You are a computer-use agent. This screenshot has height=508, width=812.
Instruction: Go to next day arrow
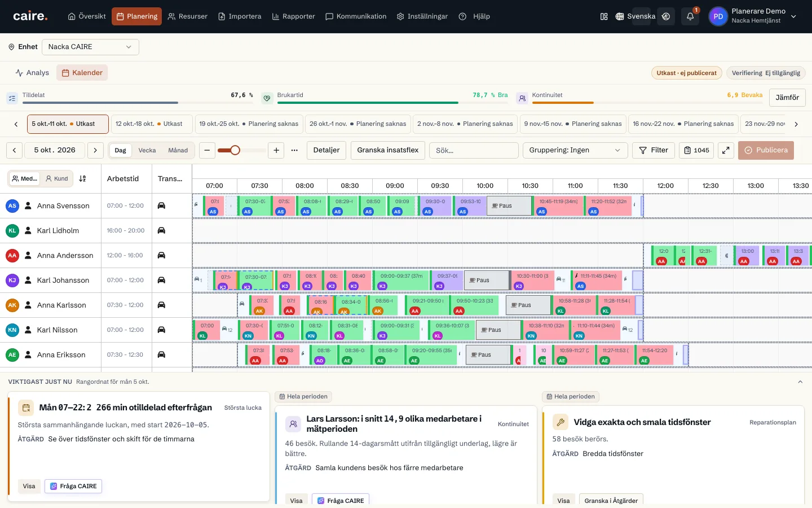95,150
